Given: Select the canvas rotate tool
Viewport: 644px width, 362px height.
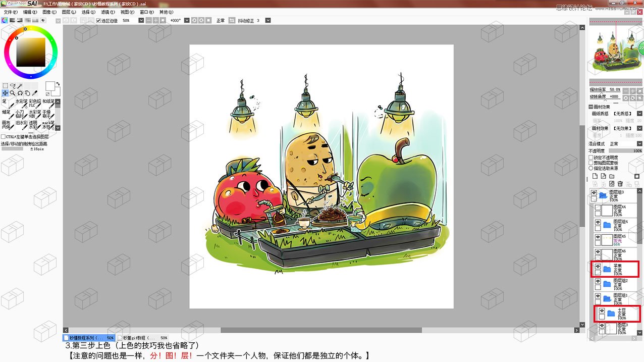Looking at the screenshot, I should [20, 93].
